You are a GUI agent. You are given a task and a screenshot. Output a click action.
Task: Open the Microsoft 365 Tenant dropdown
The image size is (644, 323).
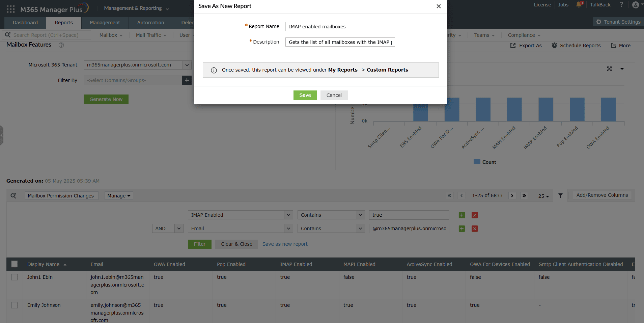186,65
